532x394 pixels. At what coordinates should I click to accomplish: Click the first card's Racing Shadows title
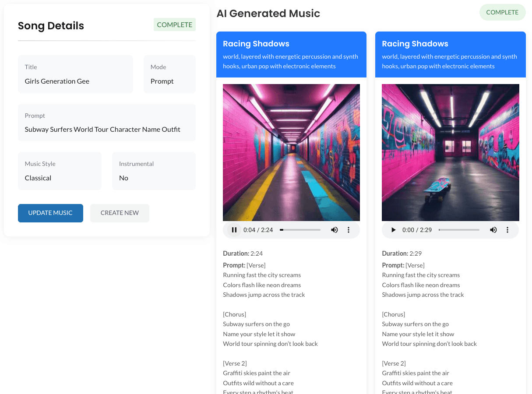pyautogui.click(x=256, y=44)
